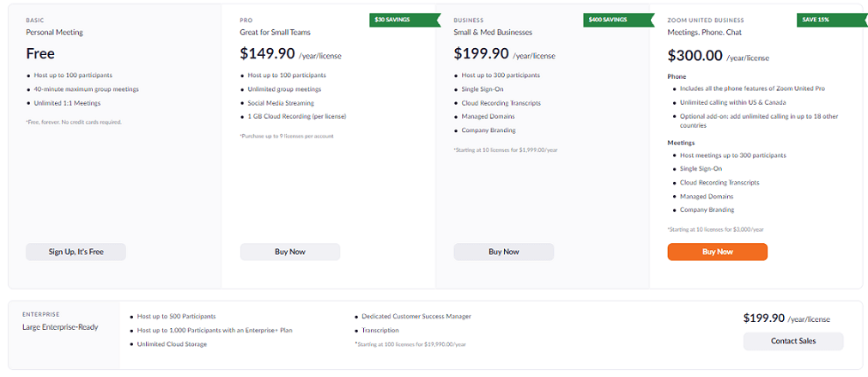The width and height of the screenshot is (868, 377).
Task: Click the orange Buy Now button
Action: [x=718, y=252]
